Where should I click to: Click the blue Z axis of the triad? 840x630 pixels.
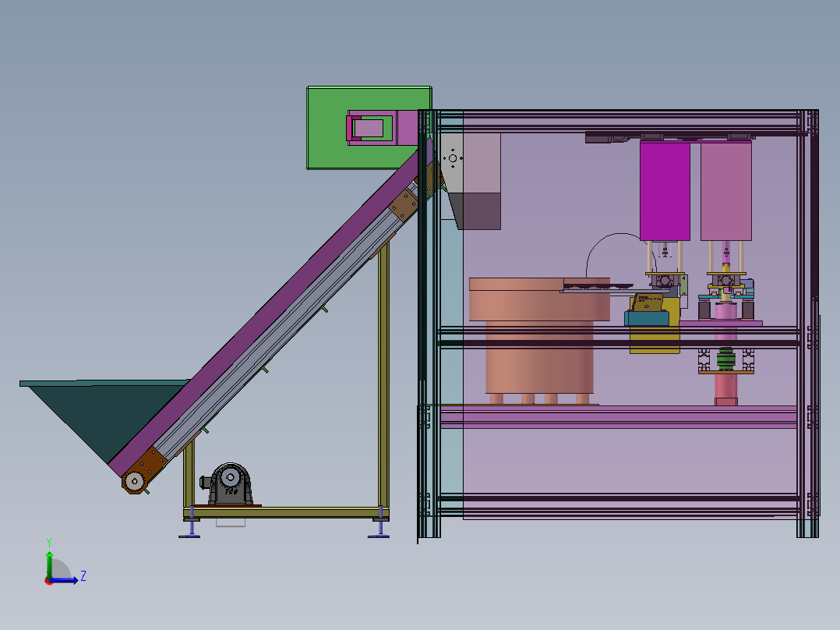[x=64, y=579]
